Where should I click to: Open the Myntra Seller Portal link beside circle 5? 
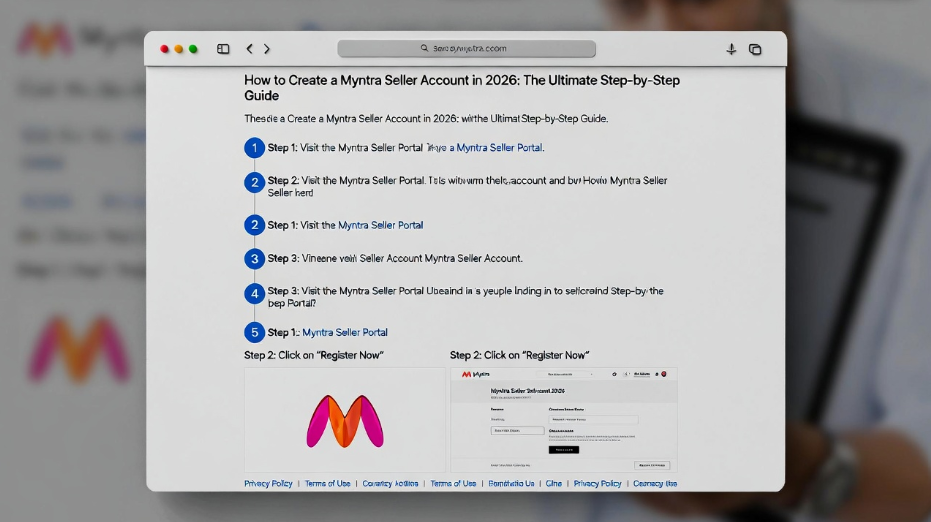coord(345,332)
